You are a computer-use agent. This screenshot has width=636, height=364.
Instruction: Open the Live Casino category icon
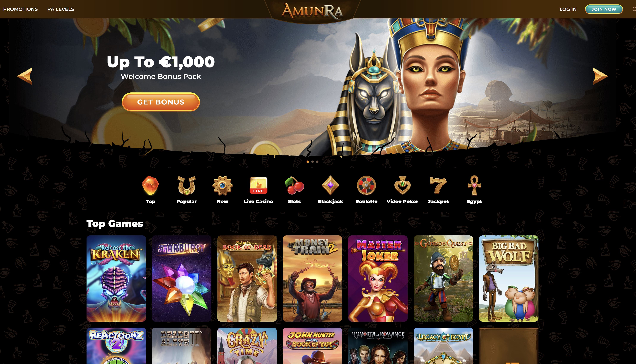(259, 185)
